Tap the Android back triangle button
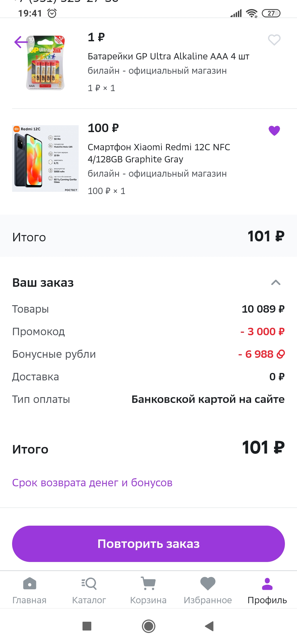This screenshot has width=297, height=644. 210,626
